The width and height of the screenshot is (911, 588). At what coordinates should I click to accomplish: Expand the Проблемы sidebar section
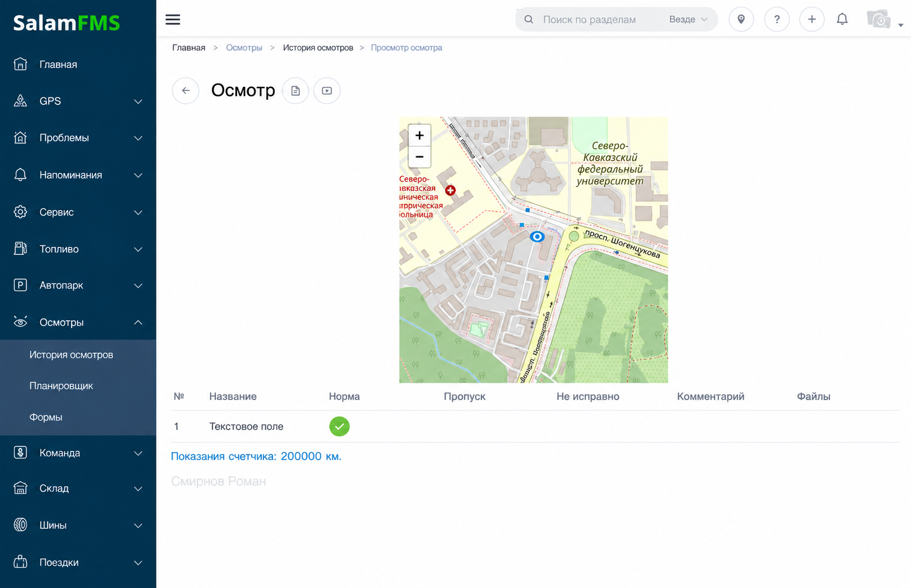(78, 138)
